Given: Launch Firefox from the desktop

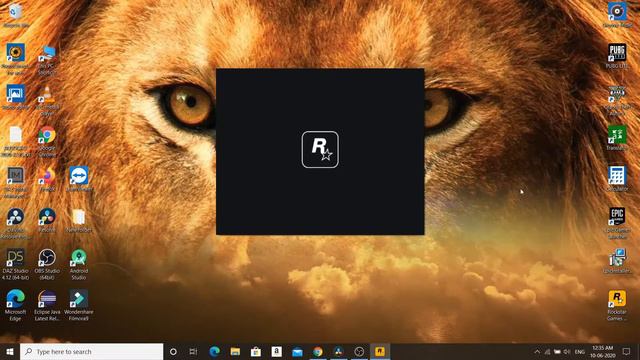Looking at the screenshot, I should 47,179.
